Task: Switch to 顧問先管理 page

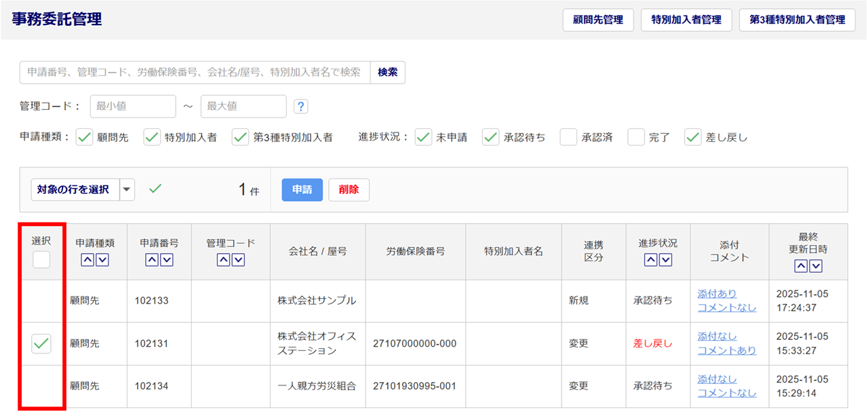Action: 597,20
